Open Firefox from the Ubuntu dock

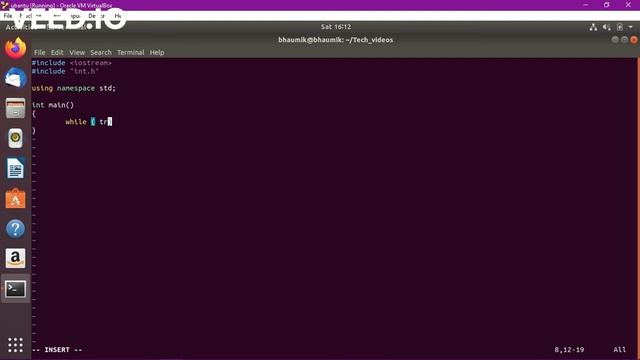[16, 48]
